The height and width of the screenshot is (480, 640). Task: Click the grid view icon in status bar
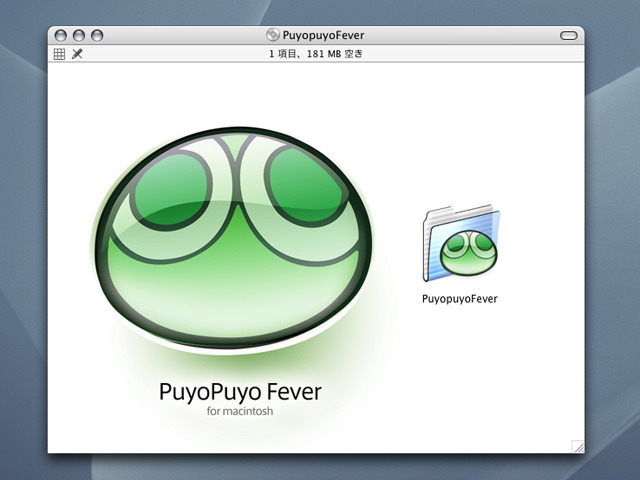[x=59, y=54]
